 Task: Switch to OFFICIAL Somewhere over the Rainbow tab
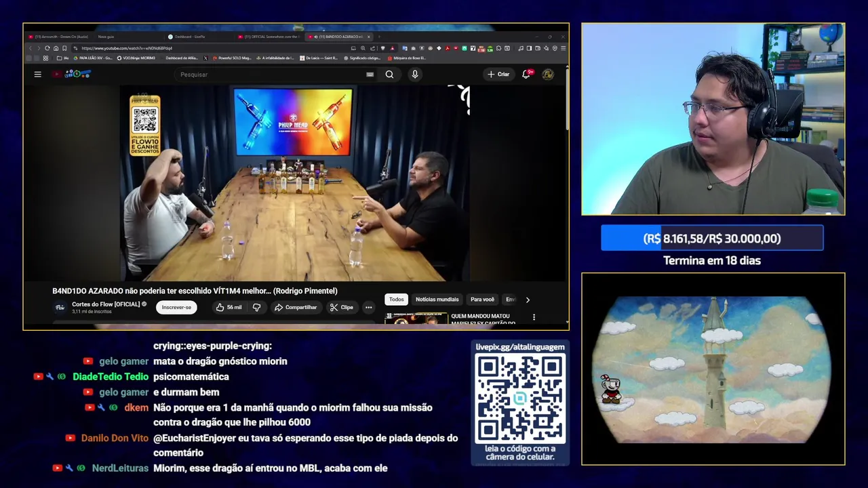click(270, 37)
